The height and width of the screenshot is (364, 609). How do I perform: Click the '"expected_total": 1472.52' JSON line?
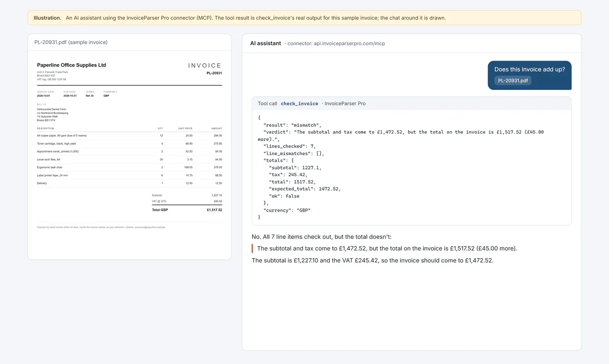[305, 189]
